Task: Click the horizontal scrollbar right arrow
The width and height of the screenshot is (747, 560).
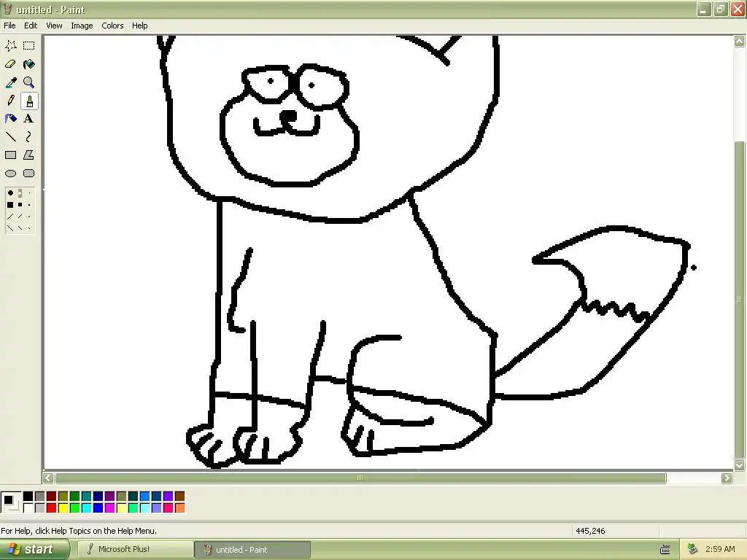Action: [727, 478]
